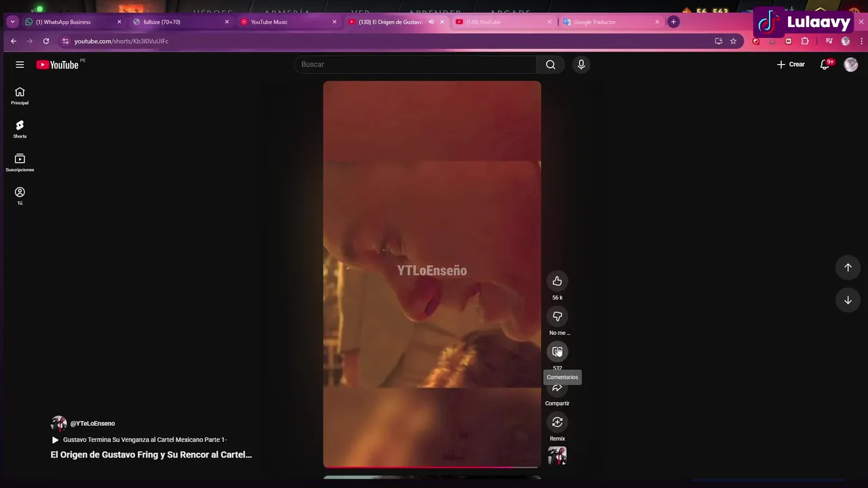Image resolution: width=868 pixels, height=488 pixels.
Task: Pause the playing short video
Action: tap(432, 274)
